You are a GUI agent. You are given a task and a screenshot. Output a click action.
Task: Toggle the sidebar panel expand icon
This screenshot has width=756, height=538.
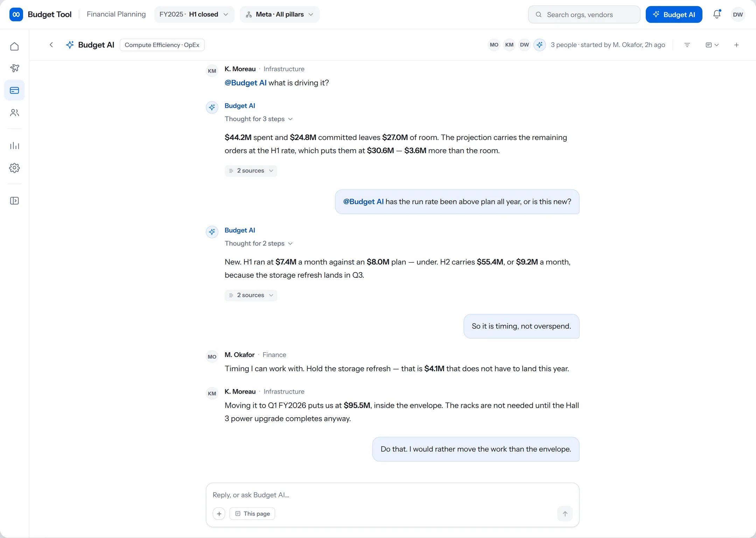click(x=14, y=201)
